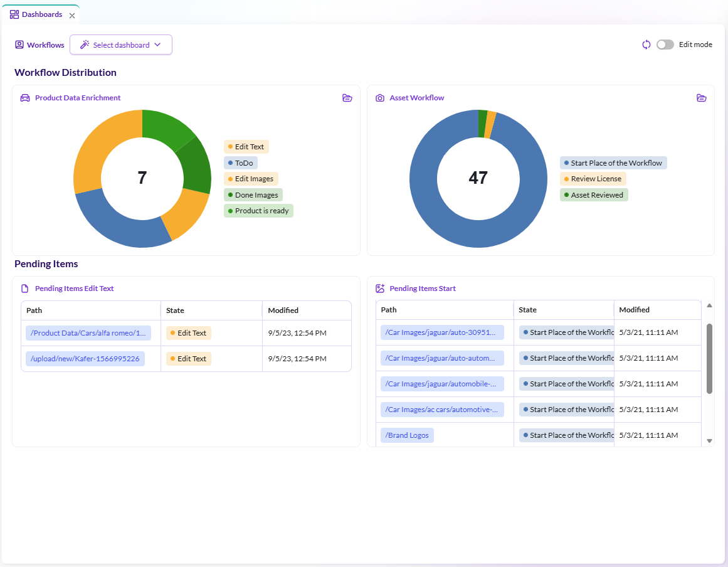The height and width of the screenshot is (567, 728).
Task: Click the large blue segment of Asset Workflow donut
Action: [478, 234]
